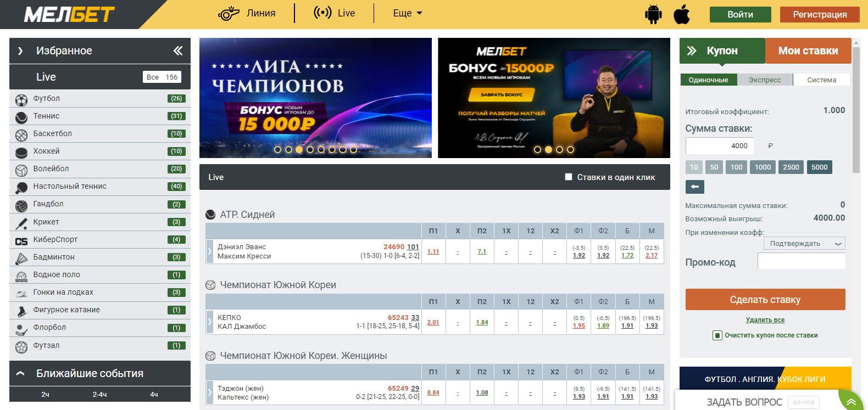Filter nearest events by 2-4ч
The width and height of the screenshot is (868, 410).
pos(100,394)
